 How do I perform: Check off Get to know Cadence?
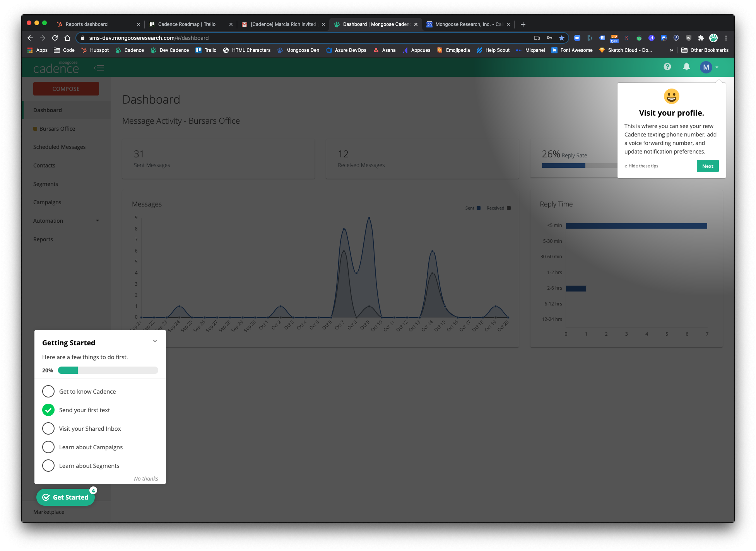(48, 391)
